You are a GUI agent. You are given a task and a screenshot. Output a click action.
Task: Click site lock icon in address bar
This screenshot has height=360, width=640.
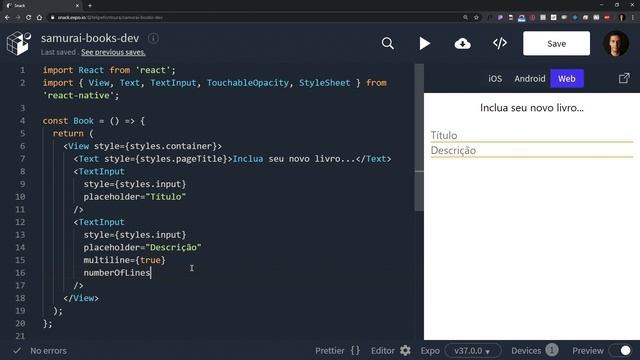(x=52, y=18)
